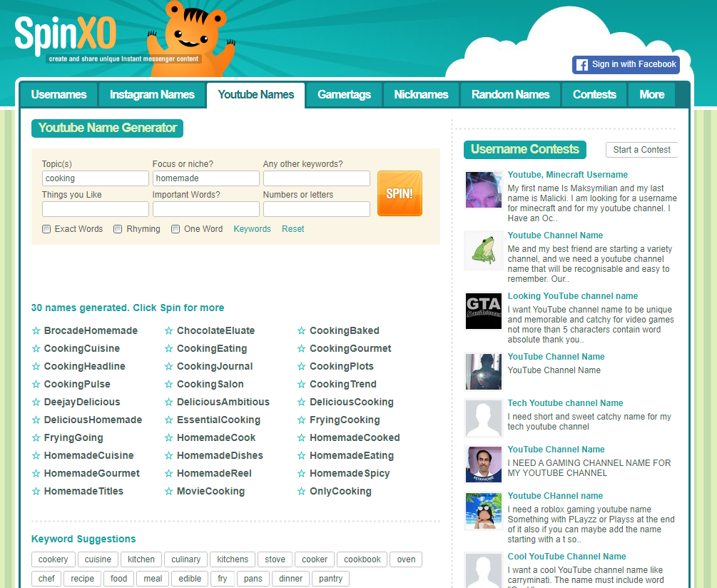Sign in with Facebook
The height and width of the screenshot is (588, 717).
626,64
